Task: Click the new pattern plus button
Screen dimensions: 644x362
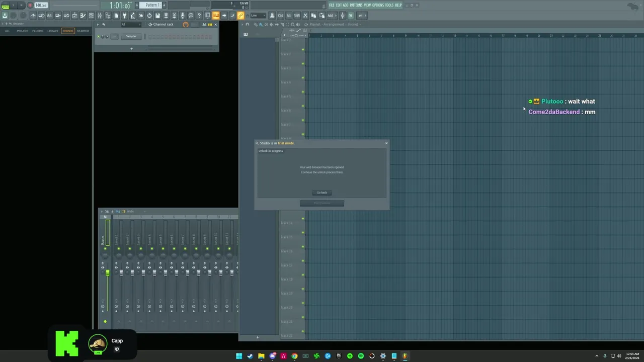Action: [x=164, y=5]
